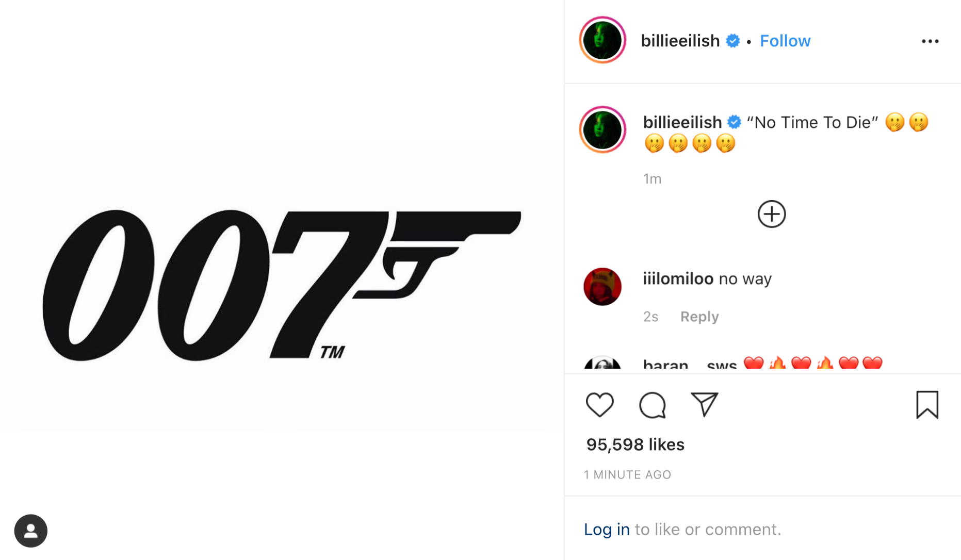
Task: Open billieeilish profile picture in header
Action: 602,40
